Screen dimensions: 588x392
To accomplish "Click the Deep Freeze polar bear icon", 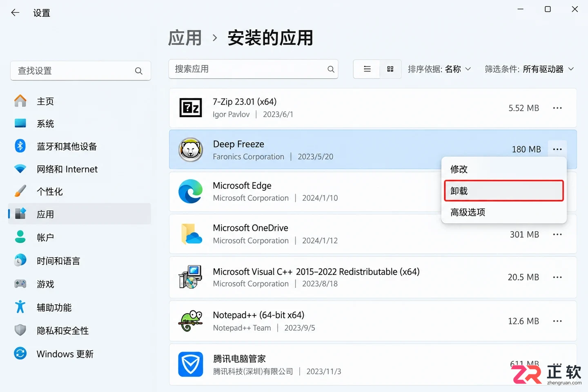I will coord(191,149).
